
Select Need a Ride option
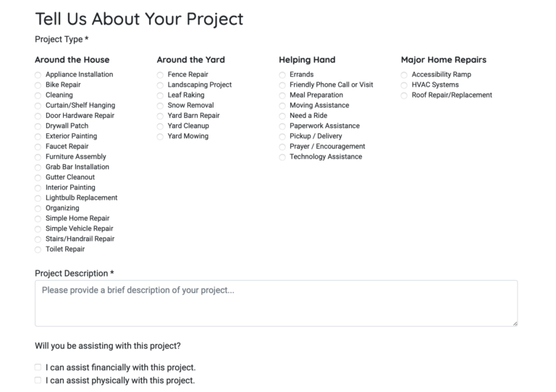tap(282, 116)
